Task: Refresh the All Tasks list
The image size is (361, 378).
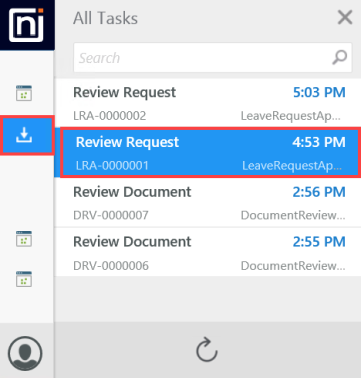Action: 207,350
